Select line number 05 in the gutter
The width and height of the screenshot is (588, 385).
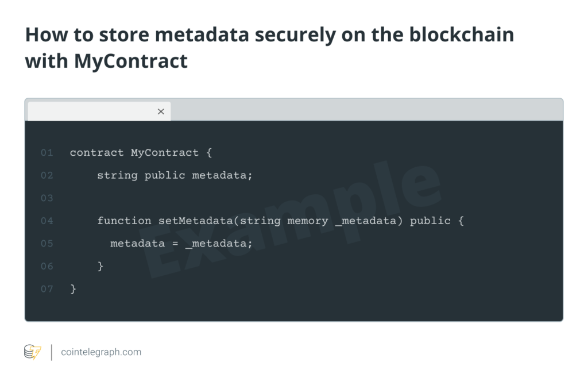47,244
